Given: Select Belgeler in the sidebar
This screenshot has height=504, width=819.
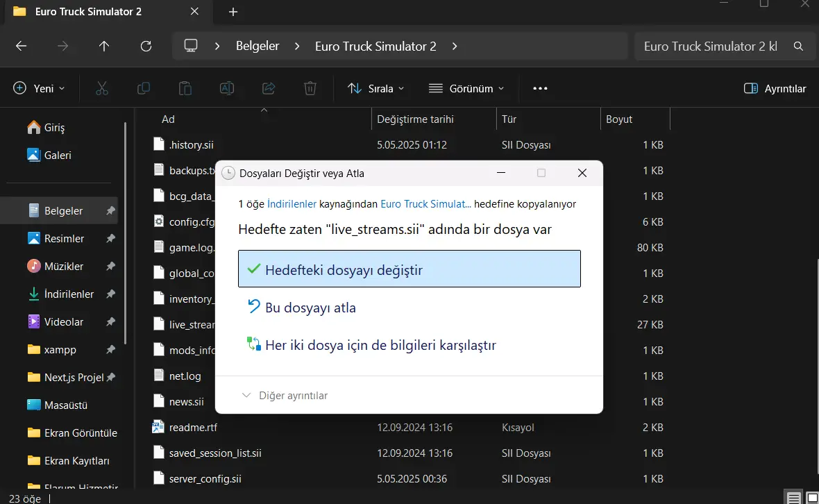Looking at the screenshot, I should tap(59, 210).
